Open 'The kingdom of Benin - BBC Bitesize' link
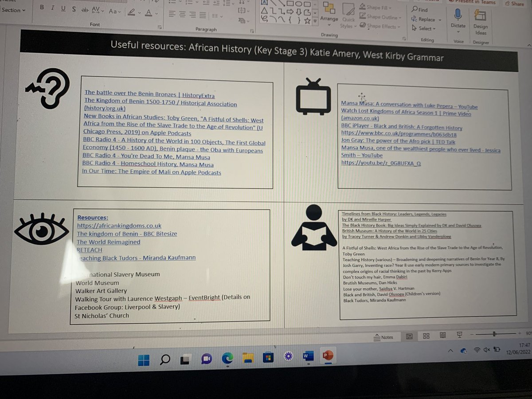 click(127, 234)
